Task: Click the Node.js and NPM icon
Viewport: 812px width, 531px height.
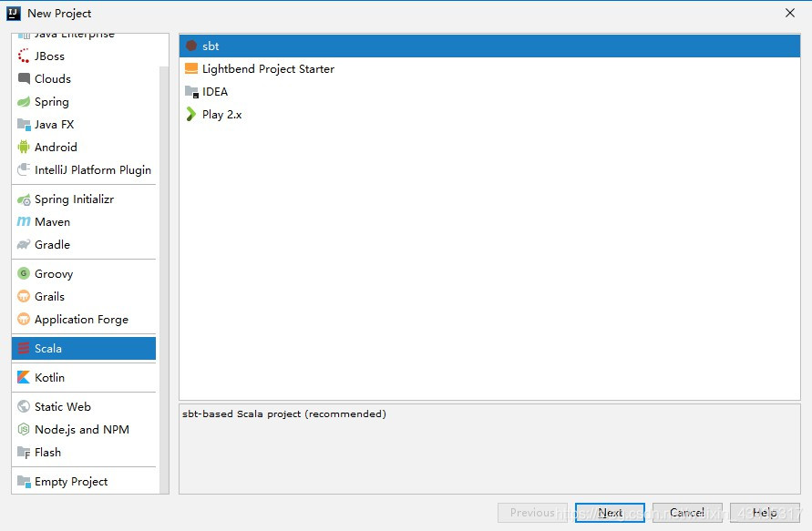Action: 24,429
